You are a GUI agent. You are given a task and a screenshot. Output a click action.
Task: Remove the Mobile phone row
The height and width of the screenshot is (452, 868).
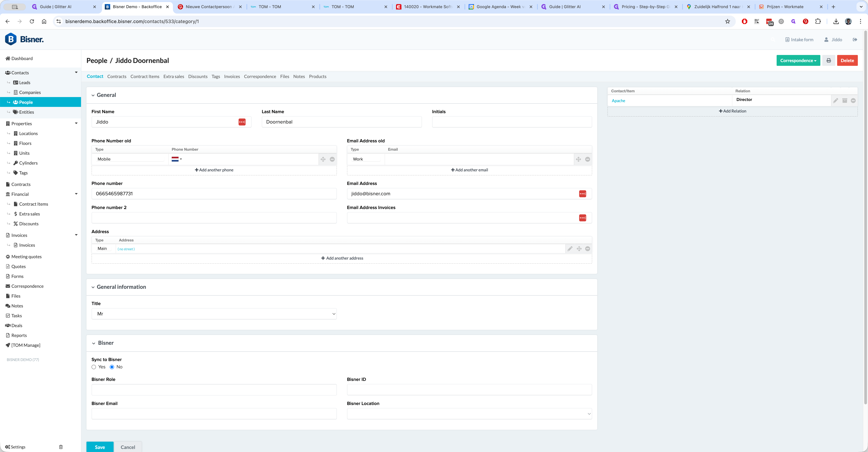(x=332, y=159)
